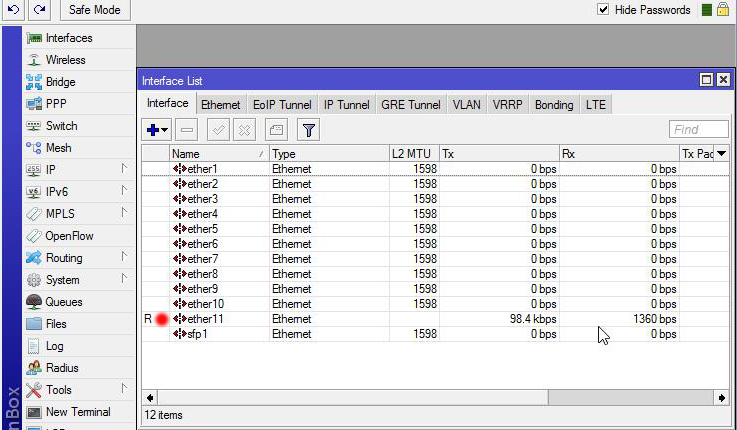
Task: Uncheck the Hide Passwords checkbox
Action: click(603, 9)
